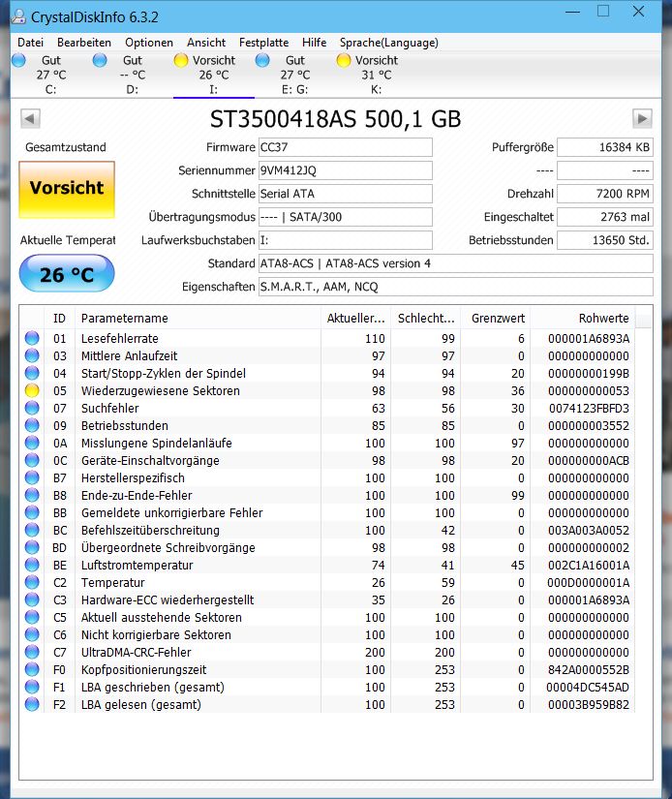The width and height of the screenshot is (672, 799).
Task: Click the Parametername column header
Action: point(198,318)
